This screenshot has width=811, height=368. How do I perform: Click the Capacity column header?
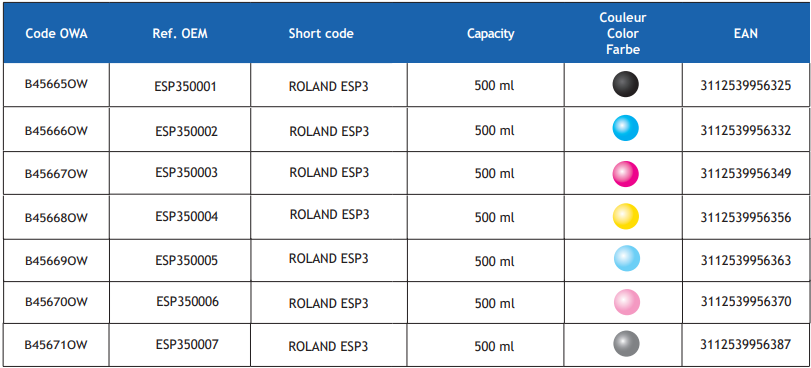pyautogui.click(x=490, y=34)
